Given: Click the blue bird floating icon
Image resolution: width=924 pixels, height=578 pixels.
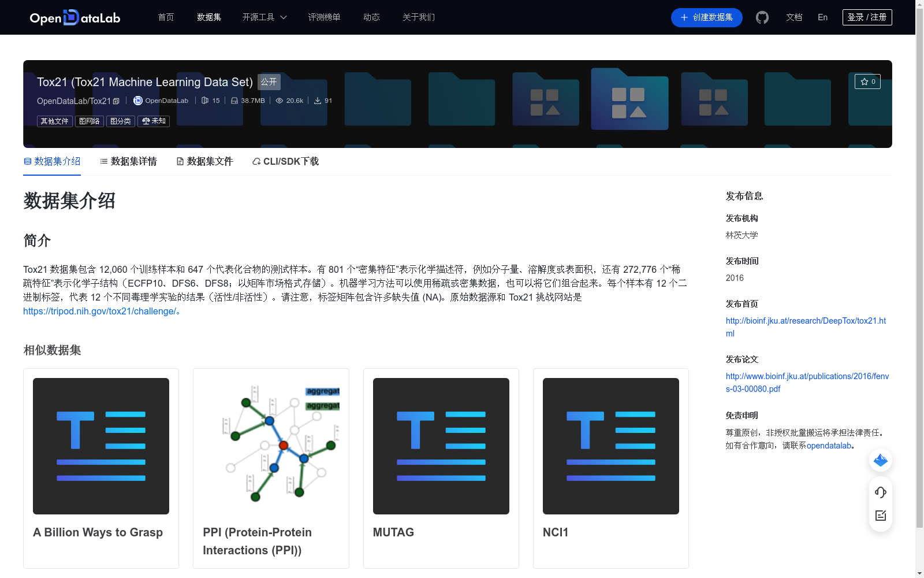Looking at the screenshot, I should pyautogui.click(x=881, y=460).
